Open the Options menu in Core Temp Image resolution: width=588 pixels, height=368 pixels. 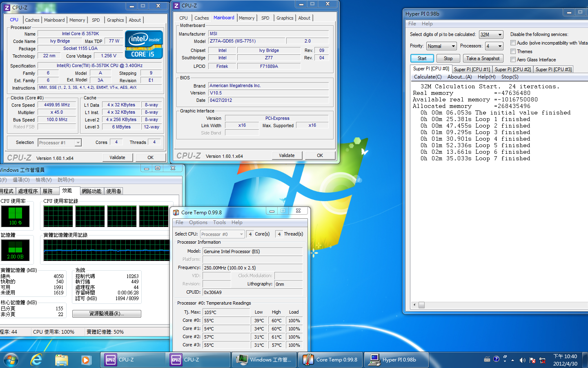(x=198, y=222)
